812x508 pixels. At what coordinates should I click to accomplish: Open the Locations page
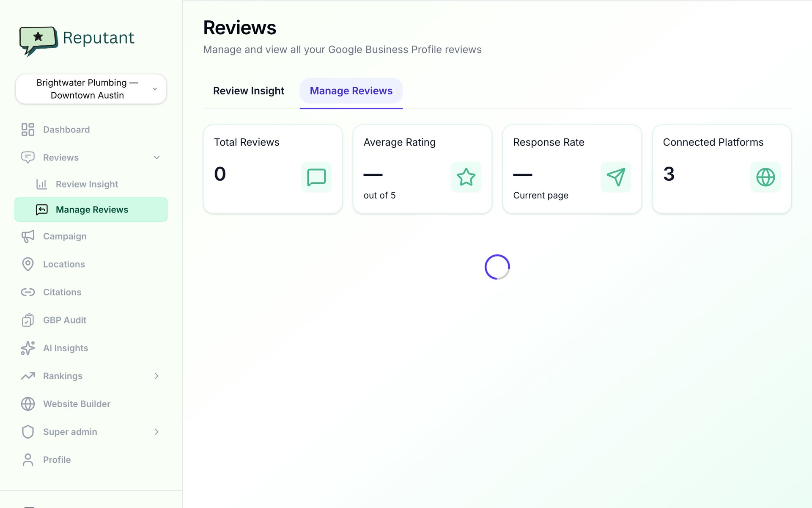(x=91, y=264)
